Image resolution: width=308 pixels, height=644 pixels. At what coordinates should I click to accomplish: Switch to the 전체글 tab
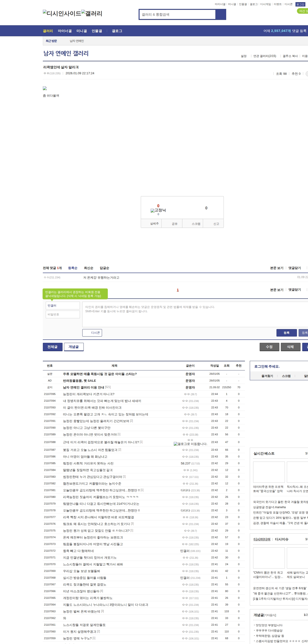[x=52, y=347]
